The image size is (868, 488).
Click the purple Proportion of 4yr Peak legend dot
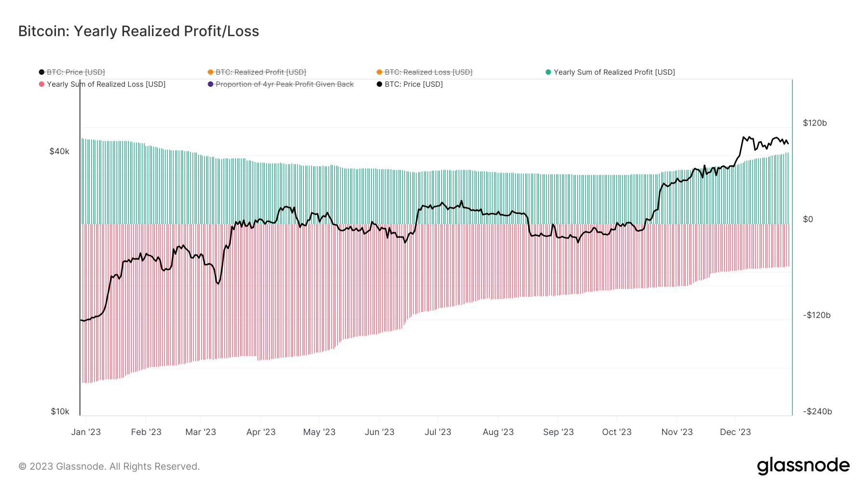(x=210, y=84)
